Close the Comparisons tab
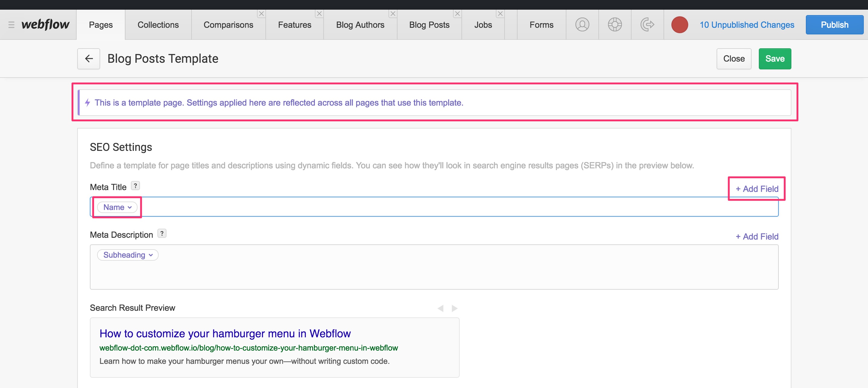Screen dimensions: 868x388 [261, 14]
